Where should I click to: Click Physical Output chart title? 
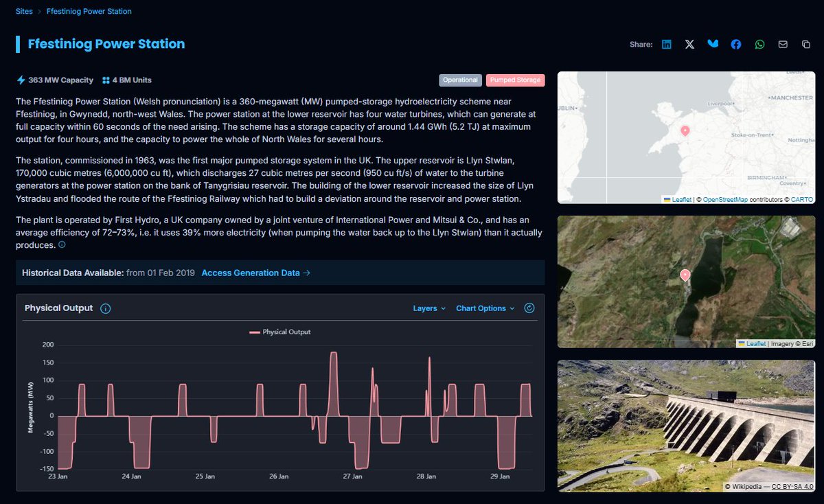[x=58, y=308]
